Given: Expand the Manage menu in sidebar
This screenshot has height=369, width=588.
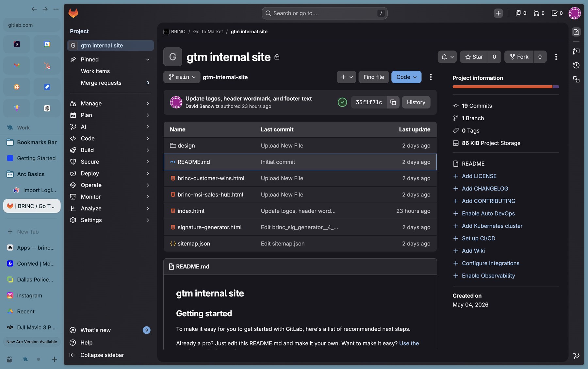Looking at the screenshot, I should (x=110, y=103).
